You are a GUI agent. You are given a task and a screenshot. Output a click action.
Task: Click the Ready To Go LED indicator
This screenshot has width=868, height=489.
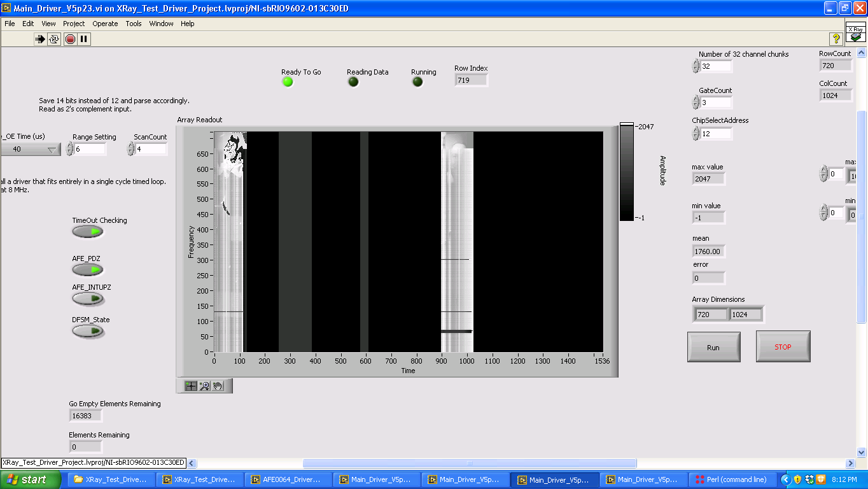[x=288, y=81]
